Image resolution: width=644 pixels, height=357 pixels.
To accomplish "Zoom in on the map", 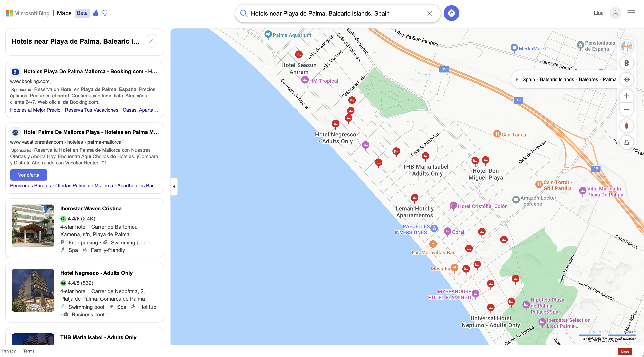I will [x=627, y=96].
